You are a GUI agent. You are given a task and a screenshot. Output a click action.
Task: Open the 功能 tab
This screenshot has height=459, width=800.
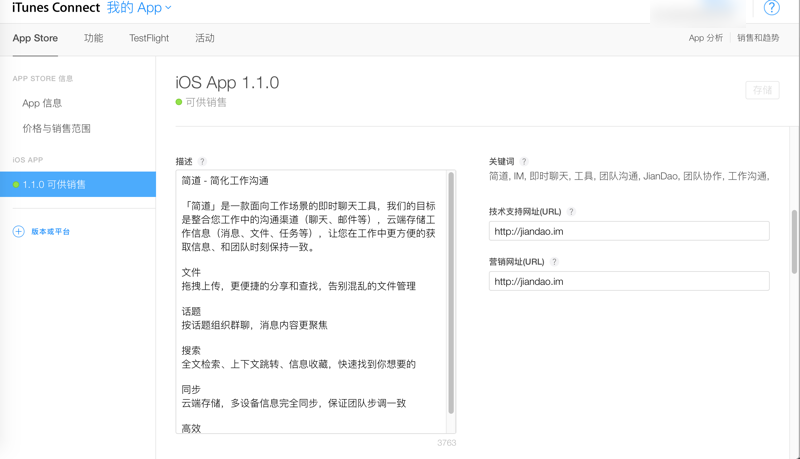(93, 38)
